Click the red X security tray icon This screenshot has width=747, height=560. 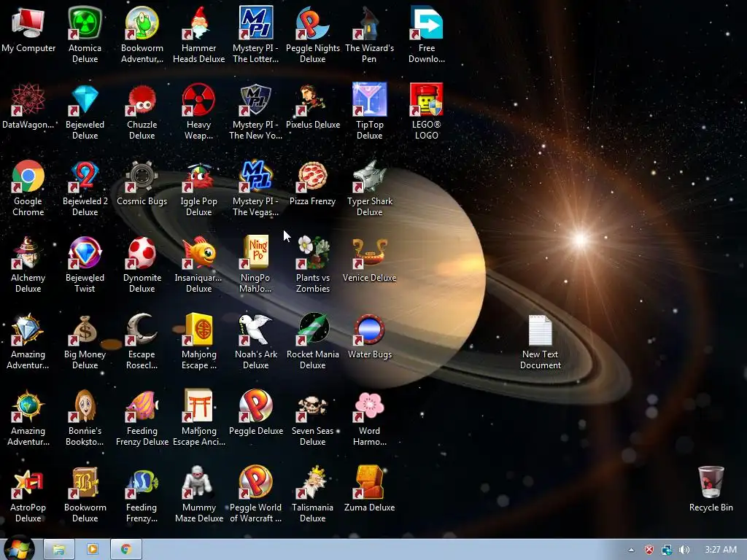(649, 550)
